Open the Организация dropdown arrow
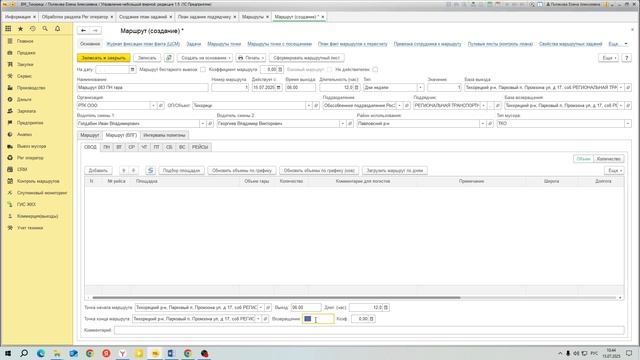Image resolution: width=640 pixels, height=360 pixels. click(x=153, y=105)
